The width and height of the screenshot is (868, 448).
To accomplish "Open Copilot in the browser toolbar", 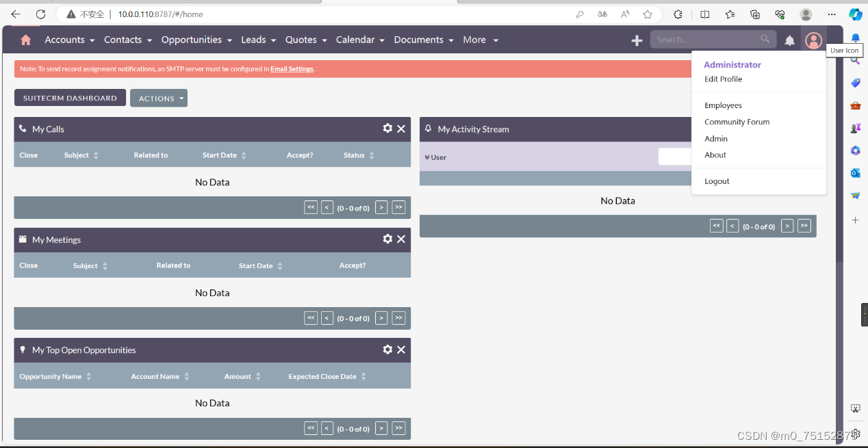I will pyautogui.click(x=855, y=14).
